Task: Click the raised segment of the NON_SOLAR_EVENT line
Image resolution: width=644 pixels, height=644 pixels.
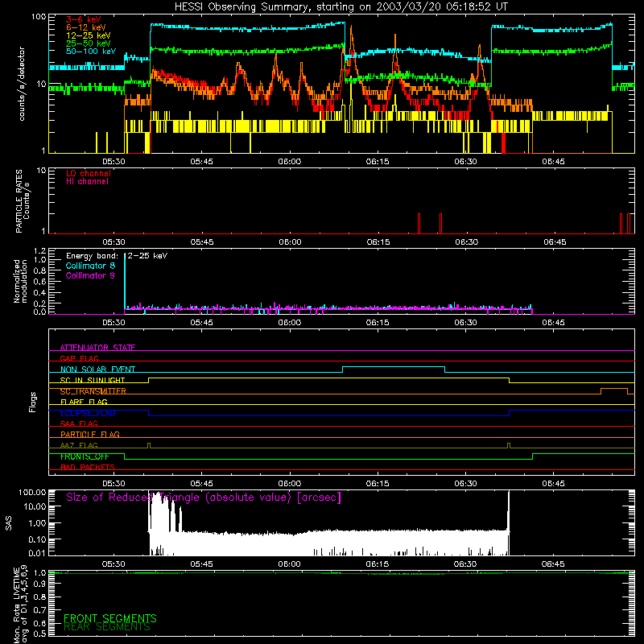Action: tap(394, 367)
